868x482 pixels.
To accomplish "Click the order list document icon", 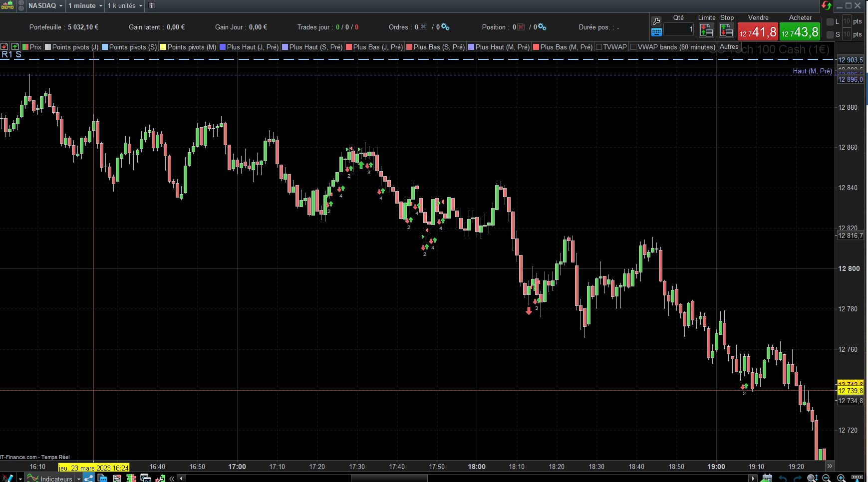I will 117,478.
